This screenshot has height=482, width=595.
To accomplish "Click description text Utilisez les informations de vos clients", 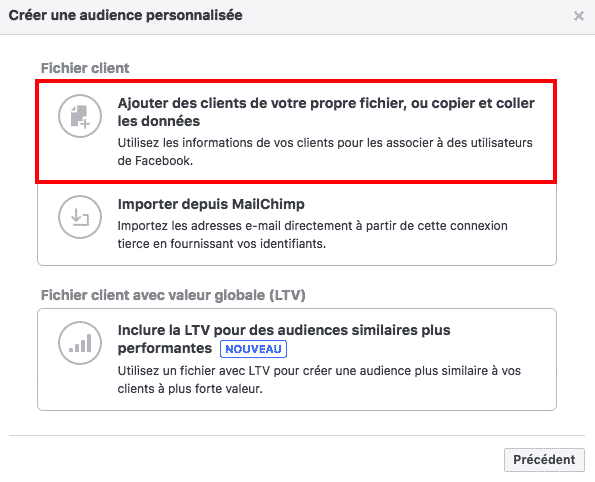I will (x=325, y=151).
